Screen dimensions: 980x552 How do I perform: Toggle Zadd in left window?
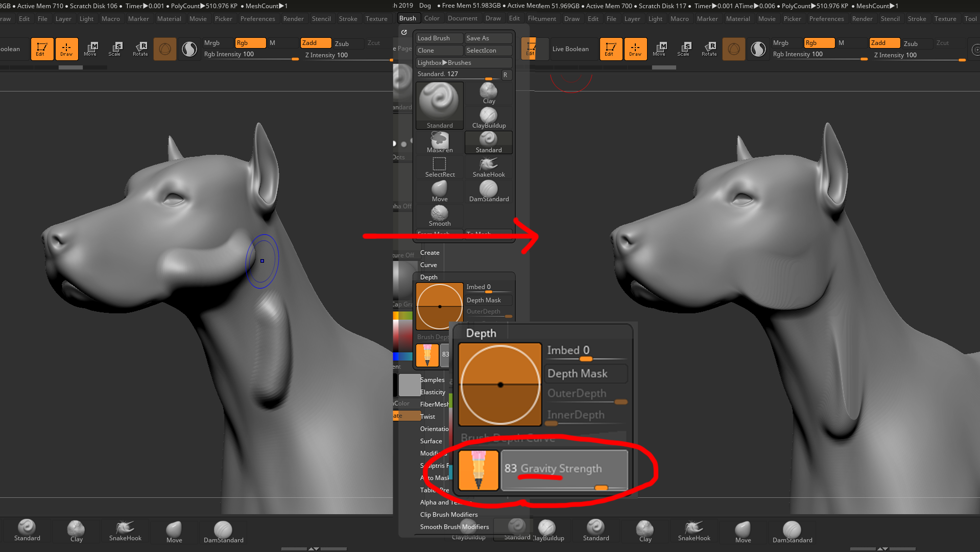[x=316, y=43]
